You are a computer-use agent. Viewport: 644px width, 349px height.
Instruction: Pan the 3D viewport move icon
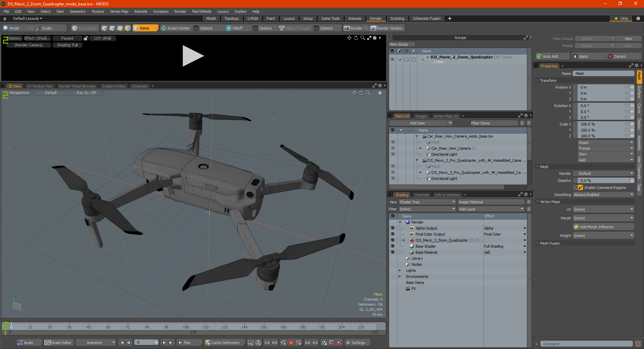click(355, 93)
